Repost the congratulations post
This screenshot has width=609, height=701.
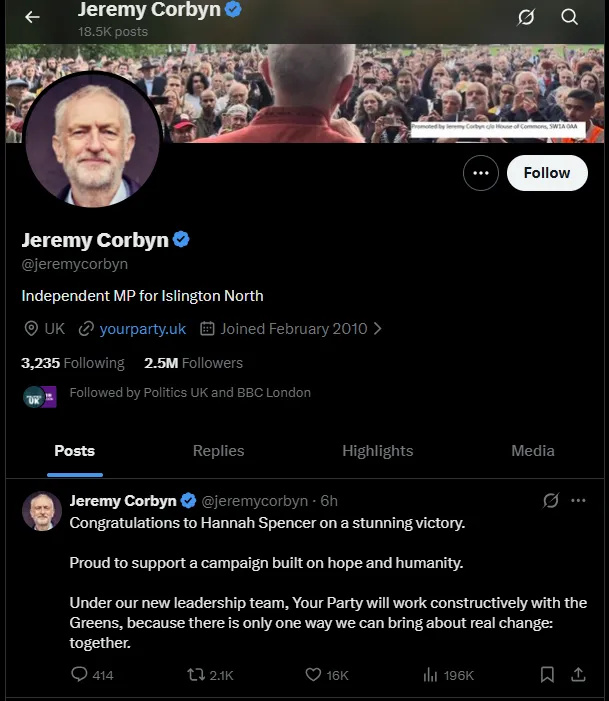tap(197, 675)
